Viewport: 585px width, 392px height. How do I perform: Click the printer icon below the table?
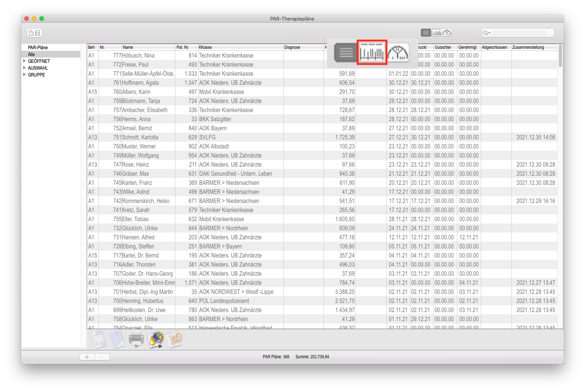pos(136,339)
